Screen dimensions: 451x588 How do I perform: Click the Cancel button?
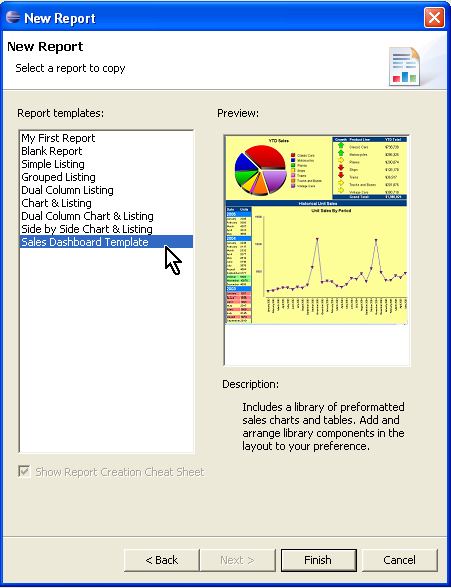click(400, 560)
